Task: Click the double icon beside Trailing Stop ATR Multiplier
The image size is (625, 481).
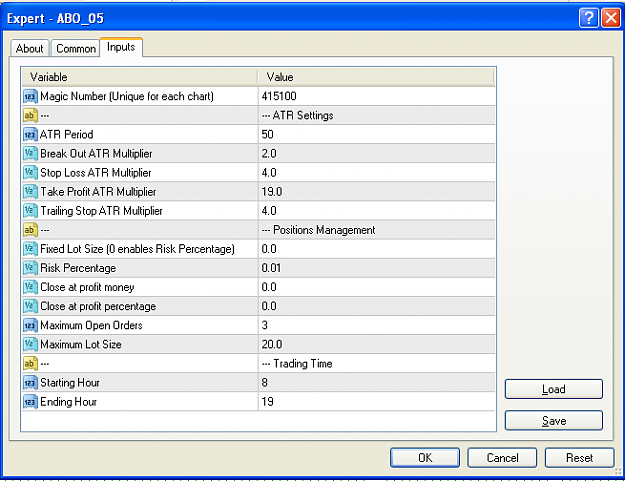Action: 30,211
